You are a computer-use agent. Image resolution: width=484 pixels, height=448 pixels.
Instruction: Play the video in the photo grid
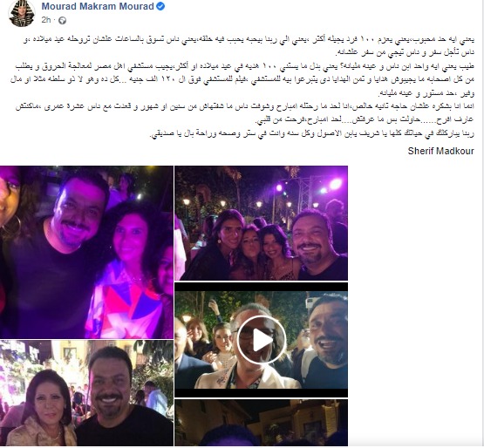tap(261, 340)
